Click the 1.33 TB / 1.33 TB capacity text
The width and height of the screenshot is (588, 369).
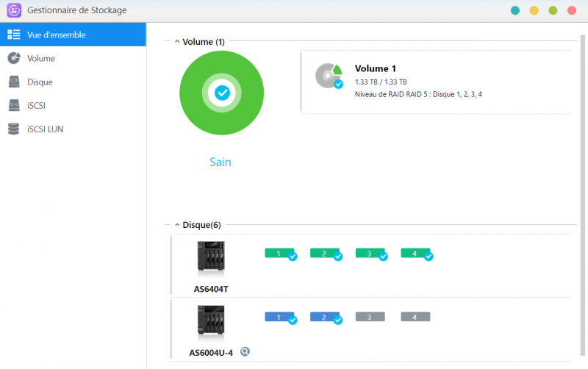[x=381, y=82]
